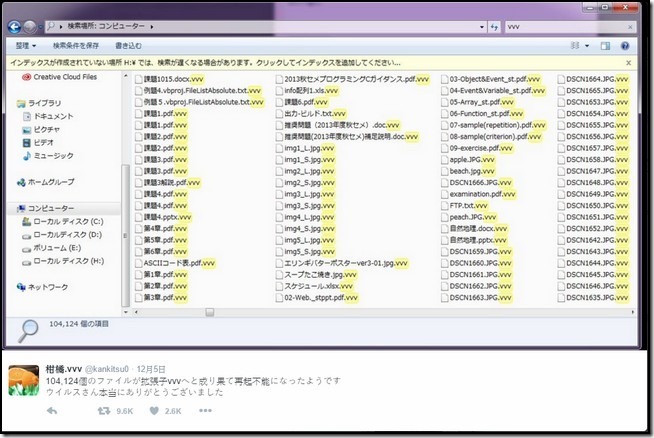This screenshot has width=654, height=438.
Task: Dismiss the yellow index information bar
Action: (629, 63)
